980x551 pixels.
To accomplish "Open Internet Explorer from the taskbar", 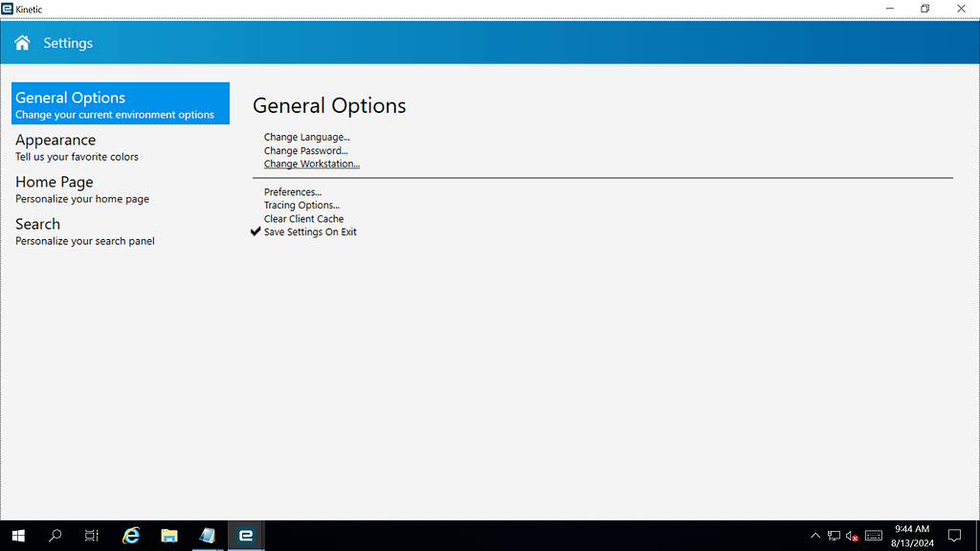I will pyautogui.click(x=131, y=535).
